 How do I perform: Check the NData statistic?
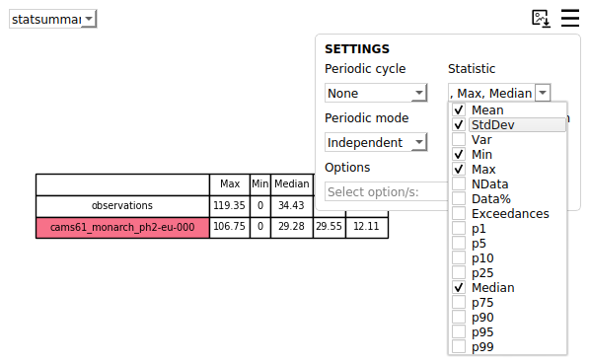click(x=459, y=184)
